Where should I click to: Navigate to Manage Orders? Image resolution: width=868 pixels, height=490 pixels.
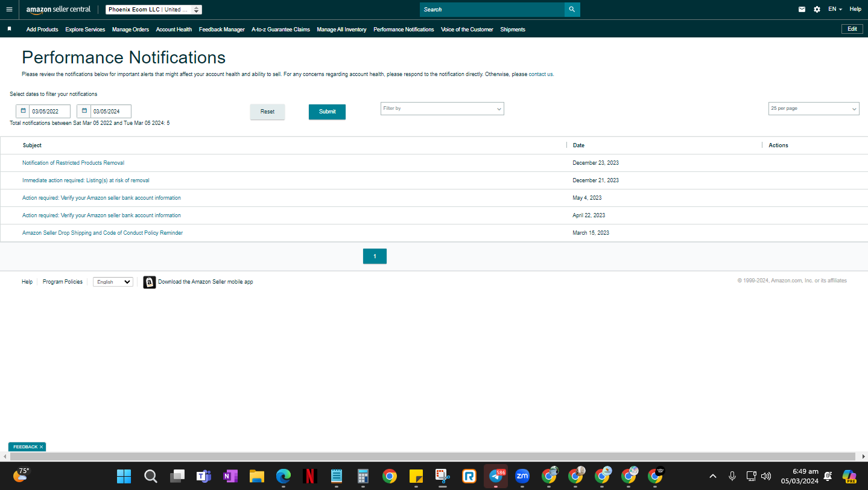click(x=130, y=30)
